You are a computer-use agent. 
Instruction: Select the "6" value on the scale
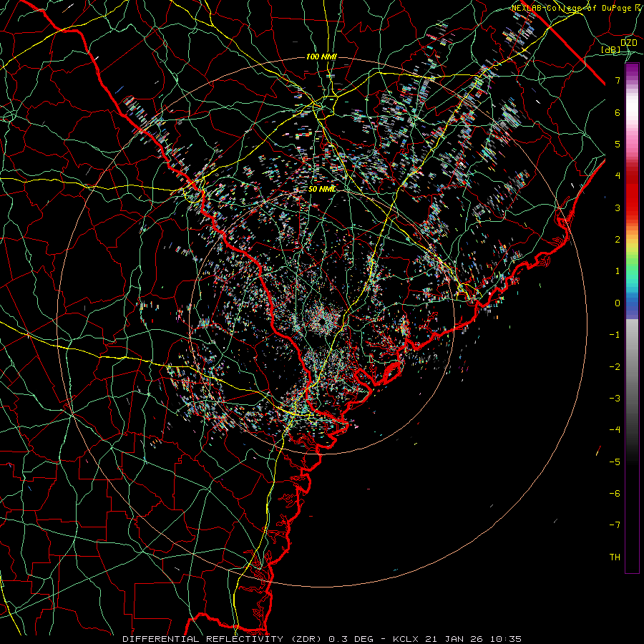pyautogui.click(x=618, y=112)
